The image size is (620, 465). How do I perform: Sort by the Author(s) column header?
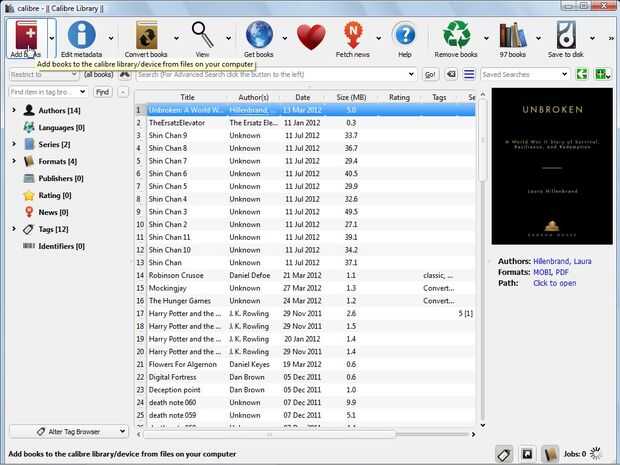pos(253,97)
